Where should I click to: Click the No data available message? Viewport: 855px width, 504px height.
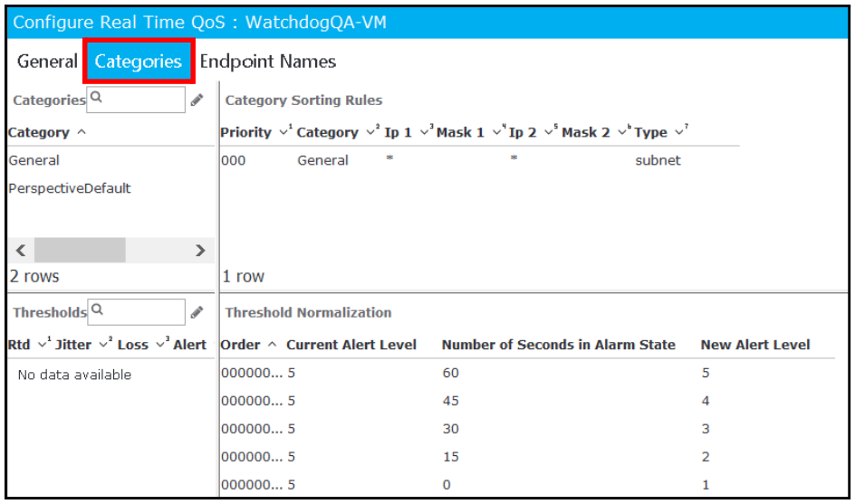[74, 375]
